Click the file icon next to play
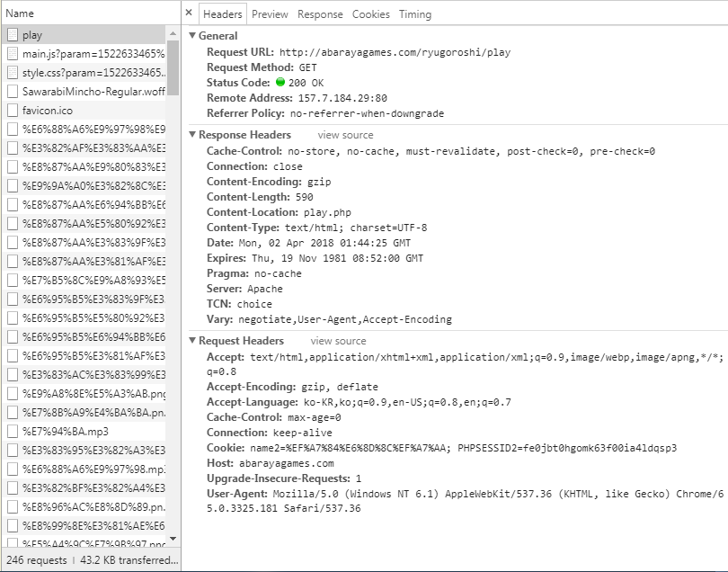The width and height of the screenshot is (728, 572). tap(13, 35)
